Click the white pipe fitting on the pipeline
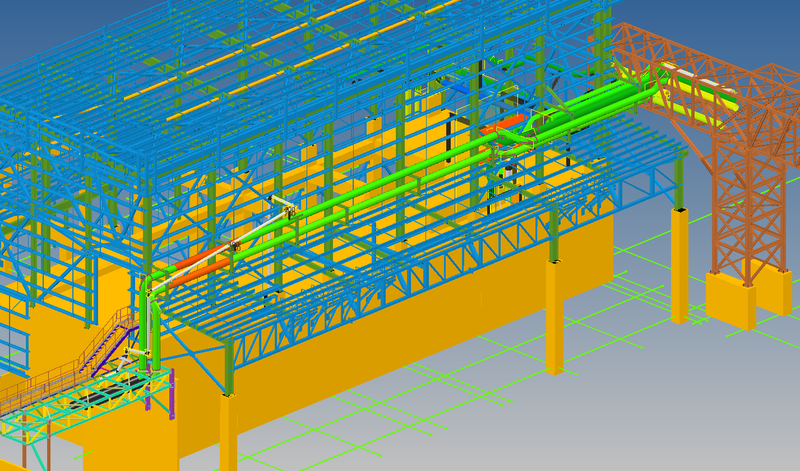The height and width of the screenshot is (471, 800). pos(285,208)
